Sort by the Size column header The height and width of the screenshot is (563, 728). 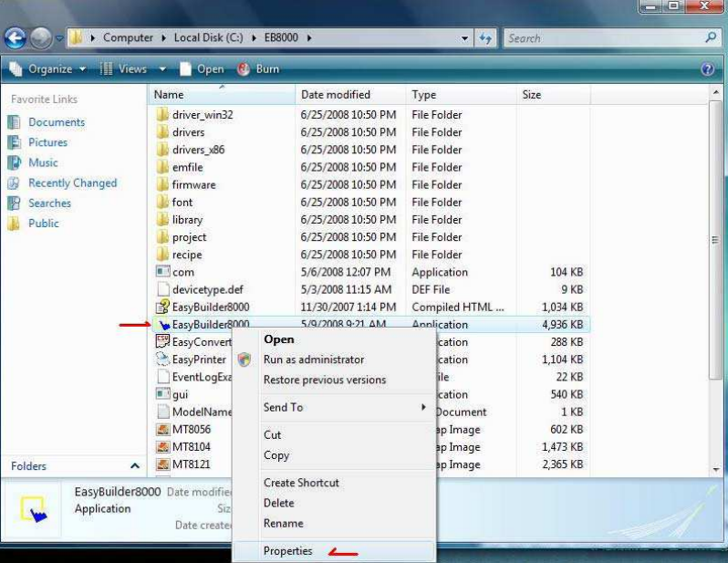(x=553, y=95)
